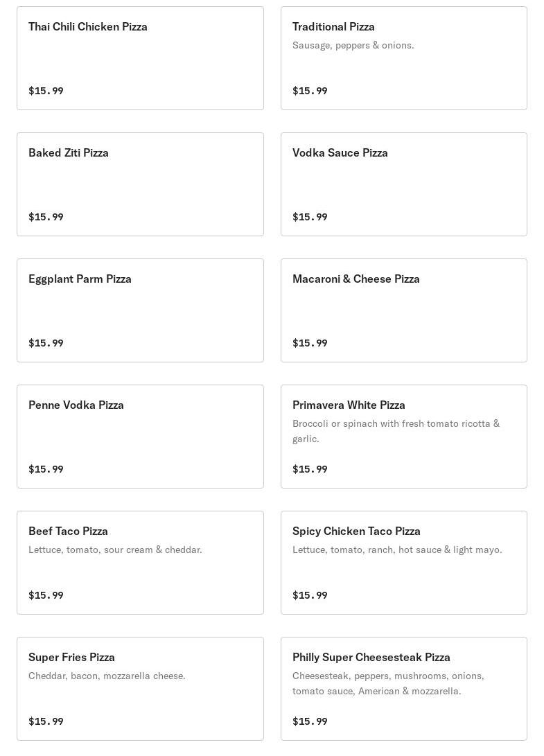
Task: Click the $15.99 price under Vodka Sauce Pizza
Action: click(310, 217)
